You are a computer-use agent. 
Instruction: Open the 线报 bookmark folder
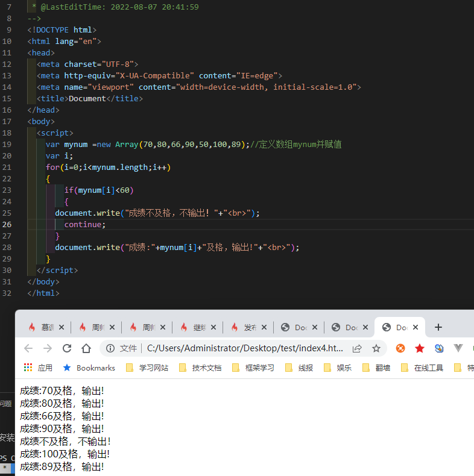tap(299, 368)
